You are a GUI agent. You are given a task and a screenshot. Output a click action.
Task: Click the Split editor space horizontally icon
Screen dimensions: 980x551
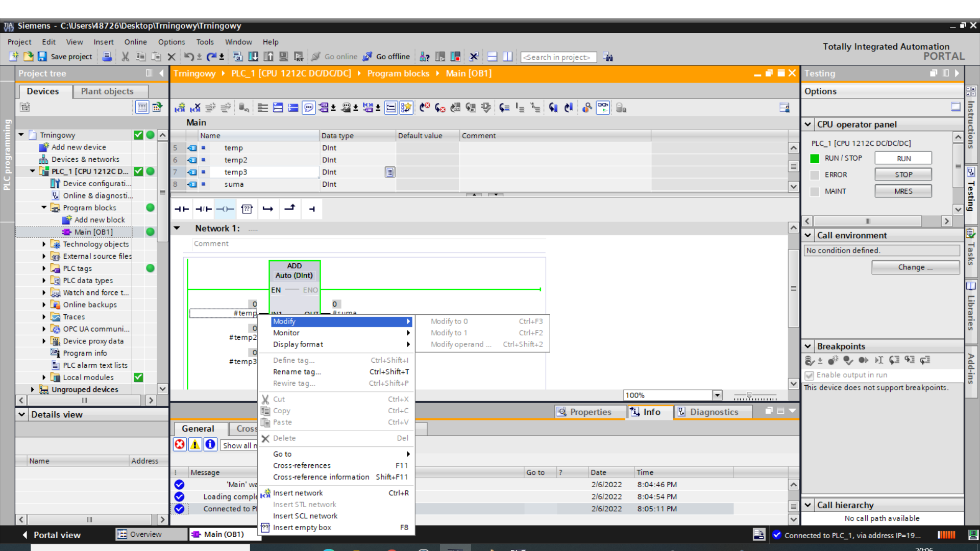pyautogui.click(x=492, y=57)
